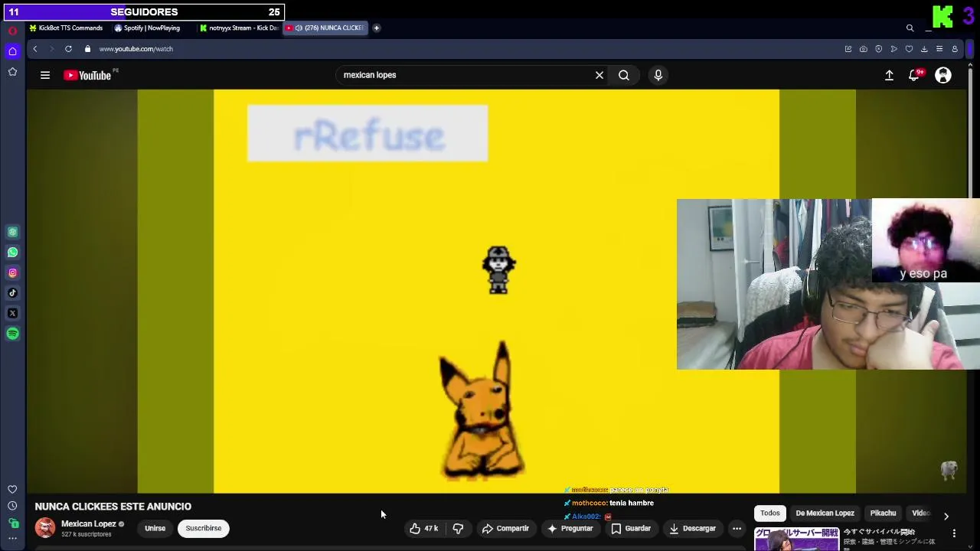The width and height of the screenshot is (980, 551).
Task: Open the sidebar green lock extension icon
Action: click(x=13, y=523)
